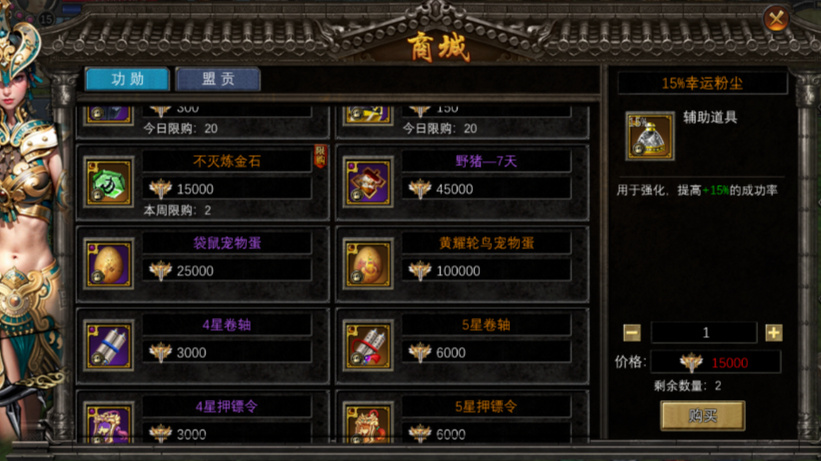Screen dimensions: 821x461
Task: Select the 黄耀轮鸟宠物蛋 egg icon
Action: (369, 263)
